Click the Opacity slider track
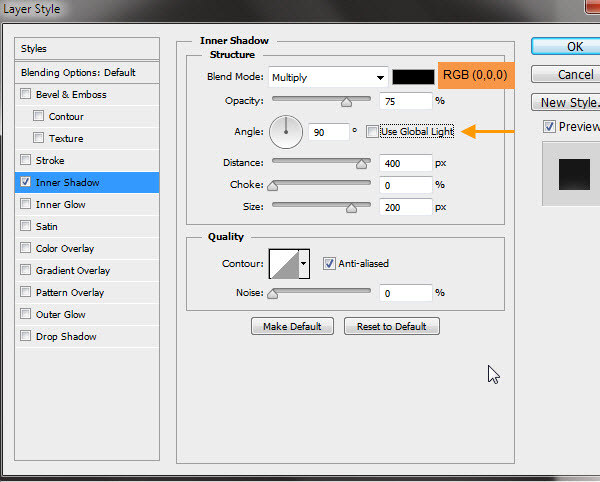This screenshot has height=482, width=600. [x=320, y=100]
